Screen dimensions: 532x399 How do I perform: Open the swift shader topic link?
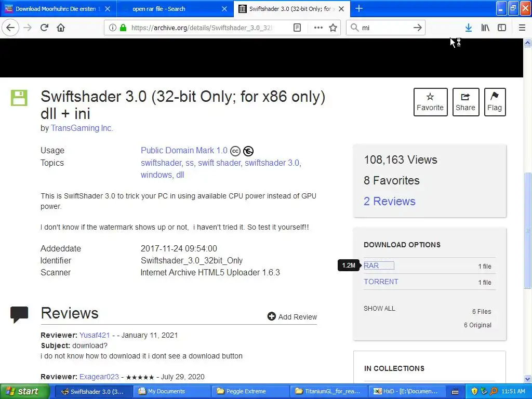tap(219, 163)
